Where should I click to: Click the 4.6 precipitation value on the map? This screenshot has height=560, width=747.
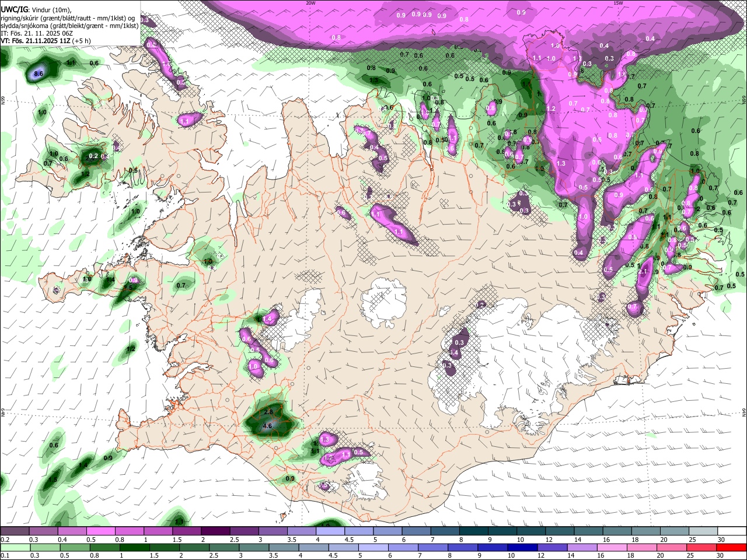tap(268, 426)
